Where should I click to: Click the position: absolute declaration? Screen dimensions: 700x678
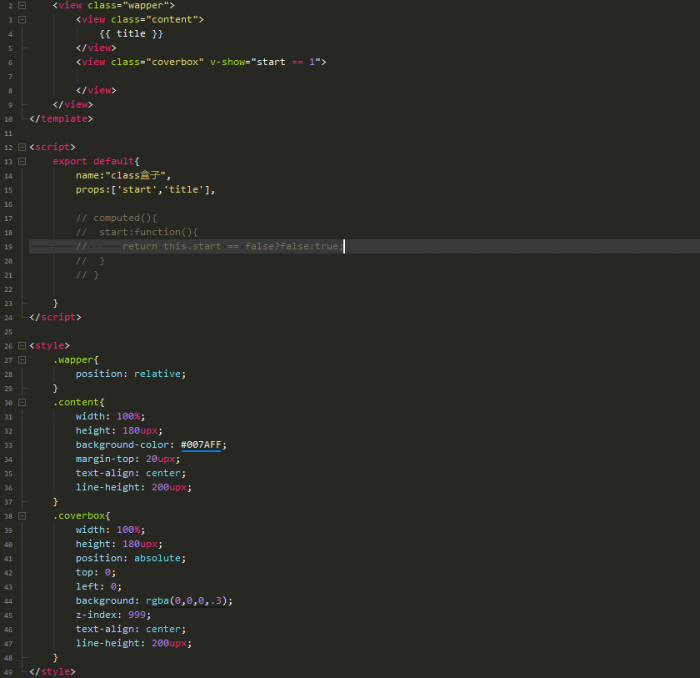click(x=130, y=558)
